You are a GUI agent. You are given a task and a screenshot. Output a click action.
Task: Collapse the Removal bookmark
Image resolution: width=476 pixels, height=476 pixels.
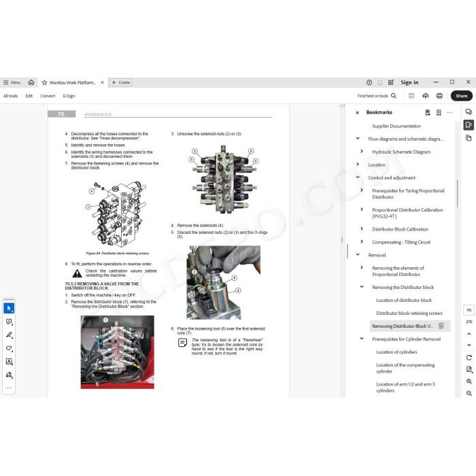click(358, 255)
